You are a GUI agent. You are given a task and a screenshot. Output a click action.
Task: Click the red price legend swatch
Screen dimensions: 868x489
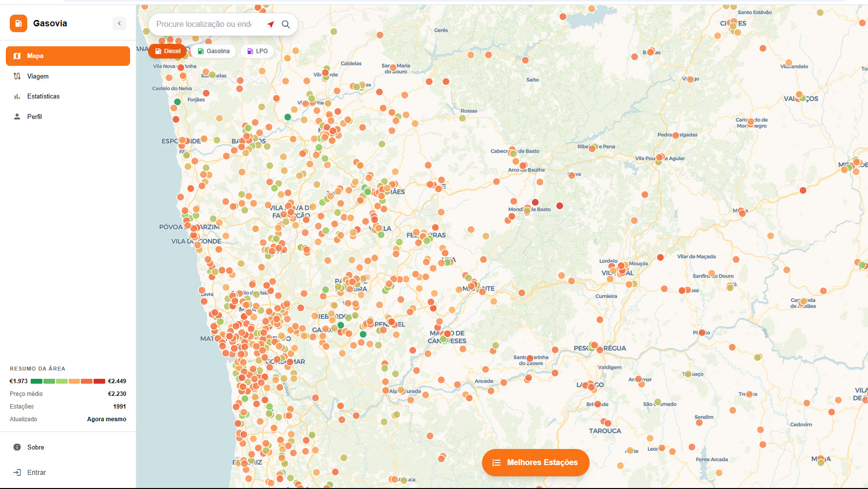tap(99, 381)
